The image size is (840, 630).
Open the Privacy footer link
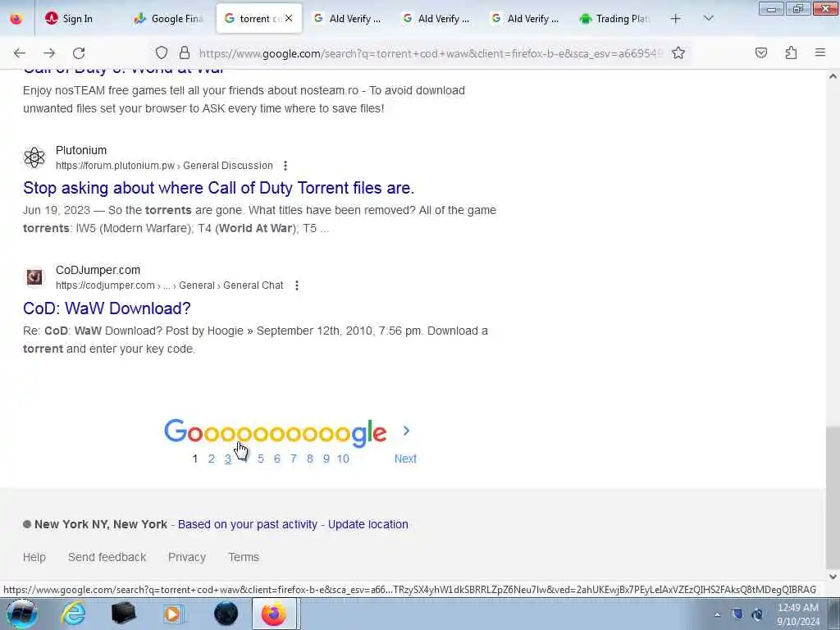[187, 557]
